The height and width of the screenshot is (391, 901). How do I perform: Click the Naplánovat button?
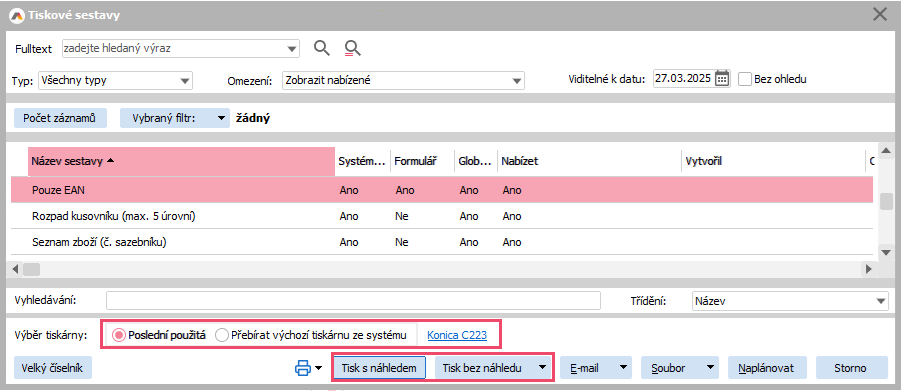pyautogui.click(x=768, y=368)
